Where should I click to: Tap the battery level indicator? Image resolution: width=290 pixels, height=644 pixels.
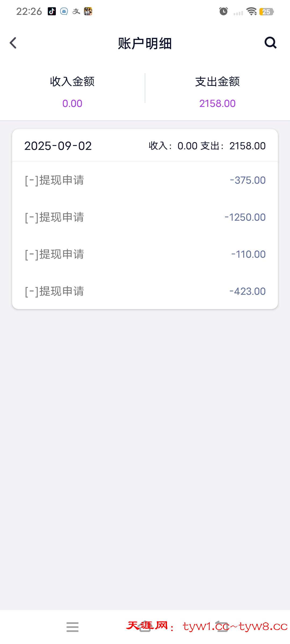click(x=266, y=12)
